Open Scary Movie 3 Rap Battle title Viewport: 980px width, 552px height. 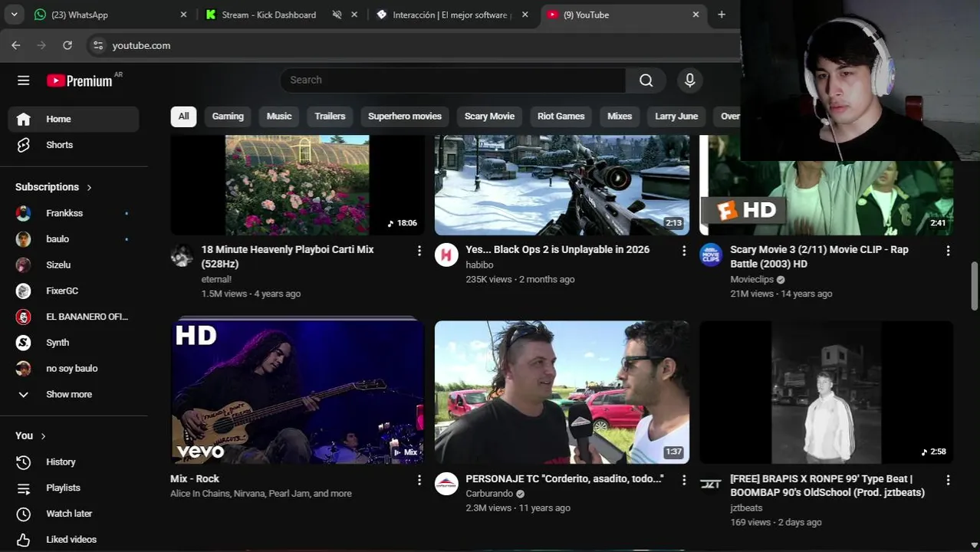tap(819, 257)
